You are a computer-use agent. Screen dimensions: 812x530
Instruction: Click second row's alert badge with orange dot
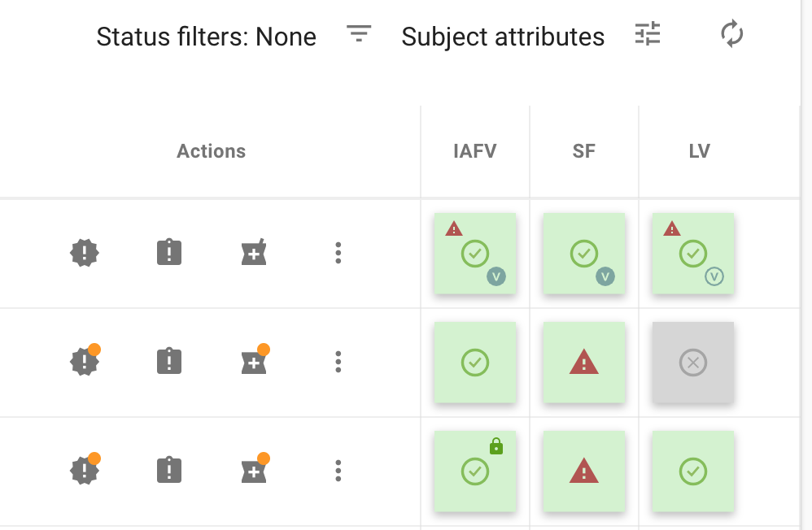pyautogui.click(x=85, y=362)
